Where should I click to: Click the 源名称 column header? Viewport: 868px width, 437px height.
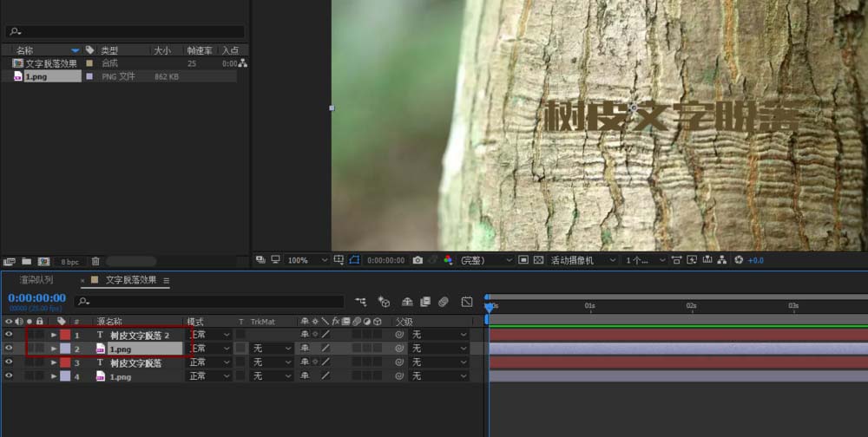[x=109, y=322]
